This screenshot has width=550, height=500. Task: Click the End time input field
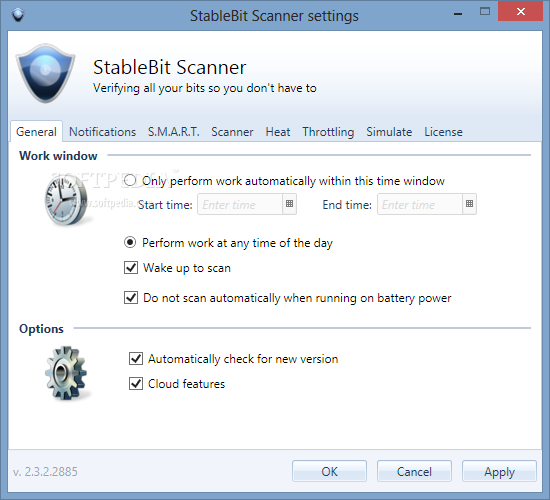pyautogui.click(x=420, y=204)
